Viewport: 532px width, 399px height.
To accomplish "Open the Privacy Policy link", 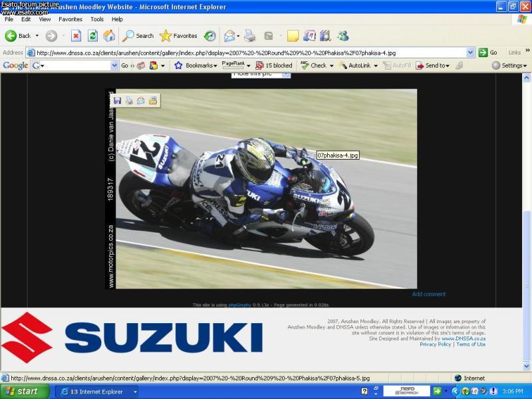I will pyautogui.click(x=436, y=344).
